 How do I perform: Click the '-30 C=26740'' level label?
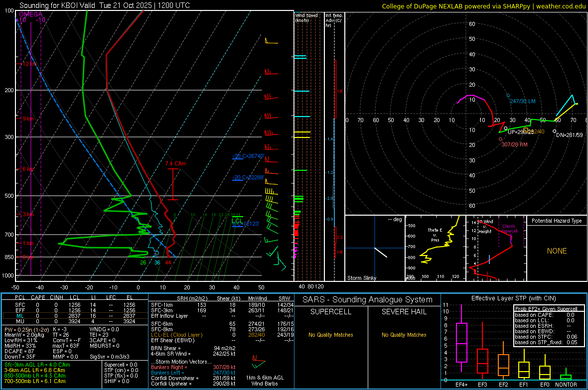[x=248, y=156]
